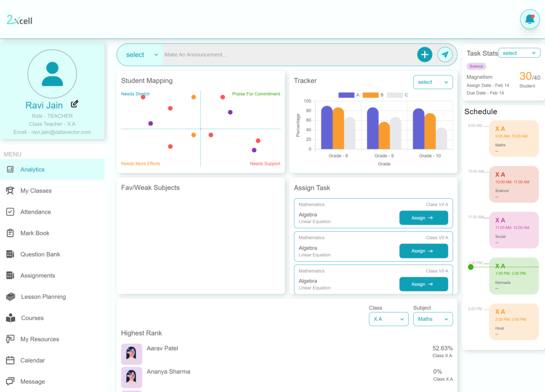Image resolution: width=545 pixels, height=392 pixels.
Task: Open the announcement select dropdown
Action: (139, 54)
